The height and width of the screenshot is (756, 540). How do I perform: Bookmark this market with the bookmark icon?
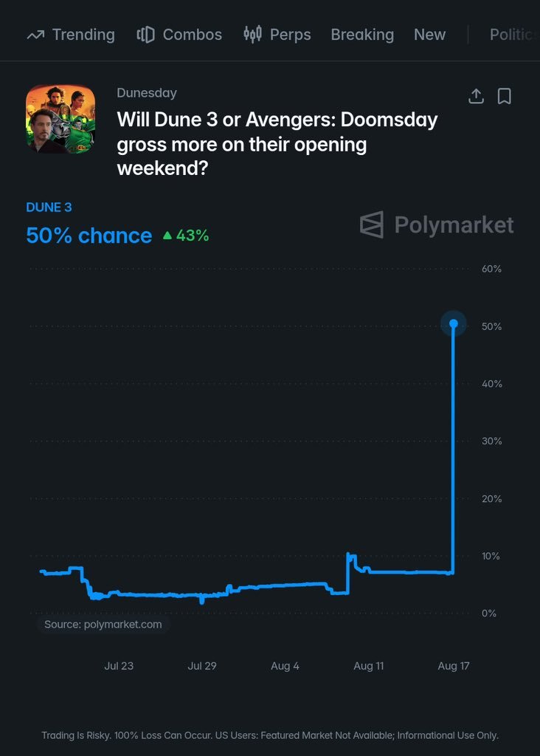coord(504,96)
